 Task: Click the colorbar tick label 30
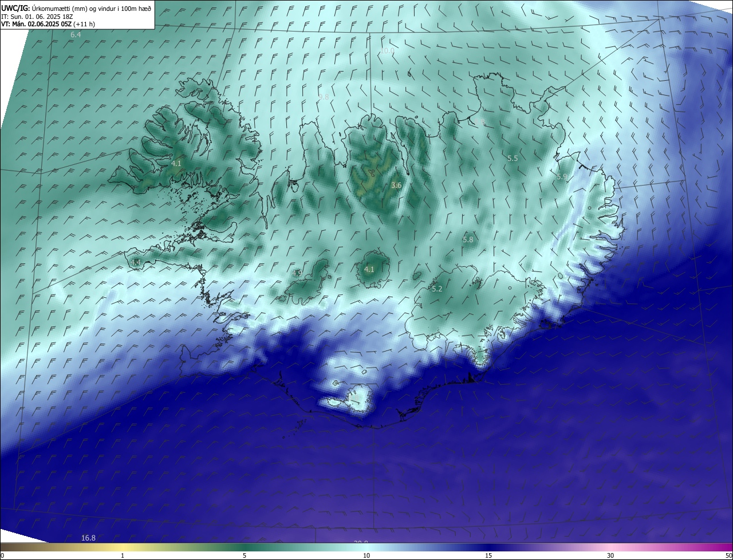(x=610, y=555)
